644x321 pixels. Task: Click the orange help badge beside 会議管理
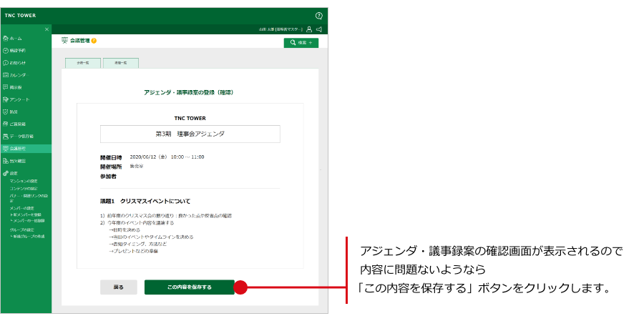point(94,41)
